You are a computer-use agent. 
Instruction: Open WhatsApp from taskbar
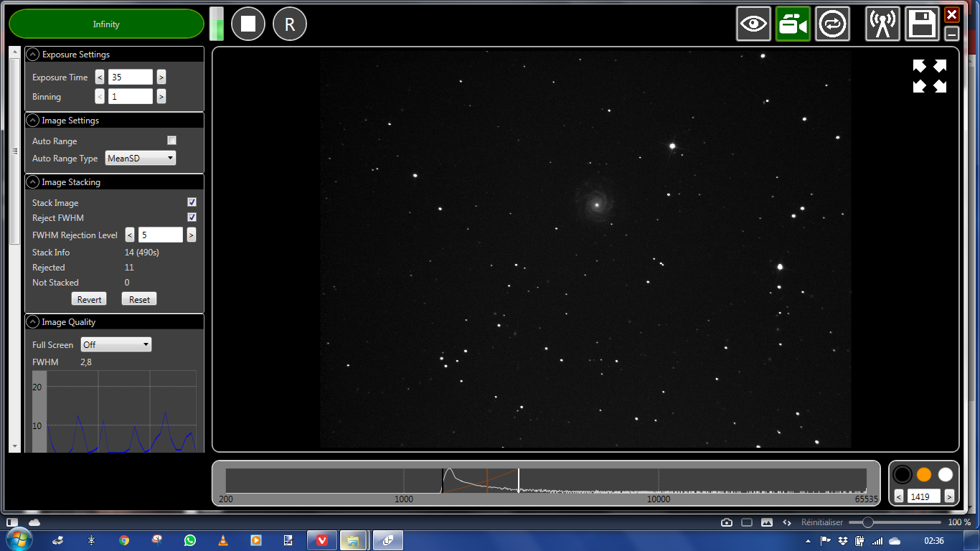(189, 540)
